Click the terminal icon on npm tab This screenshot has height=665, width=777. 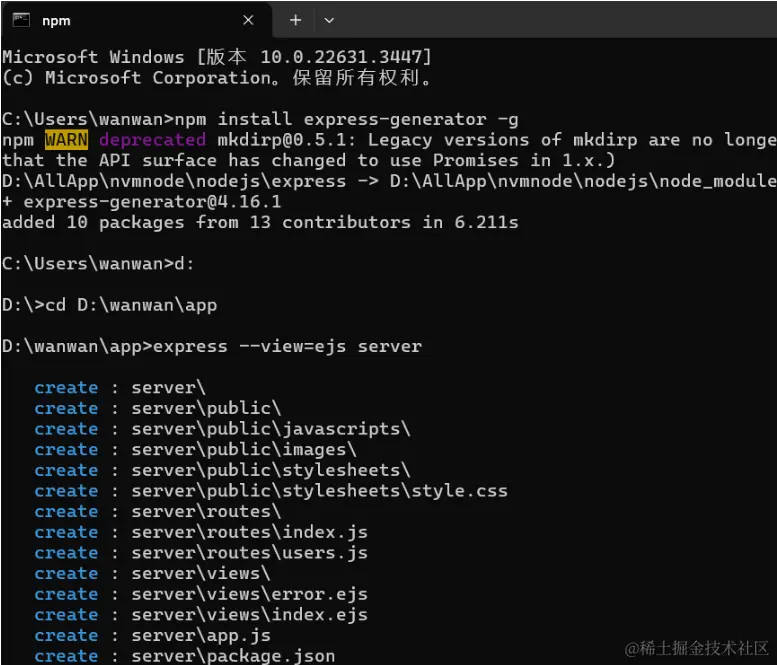pos(21,20)
